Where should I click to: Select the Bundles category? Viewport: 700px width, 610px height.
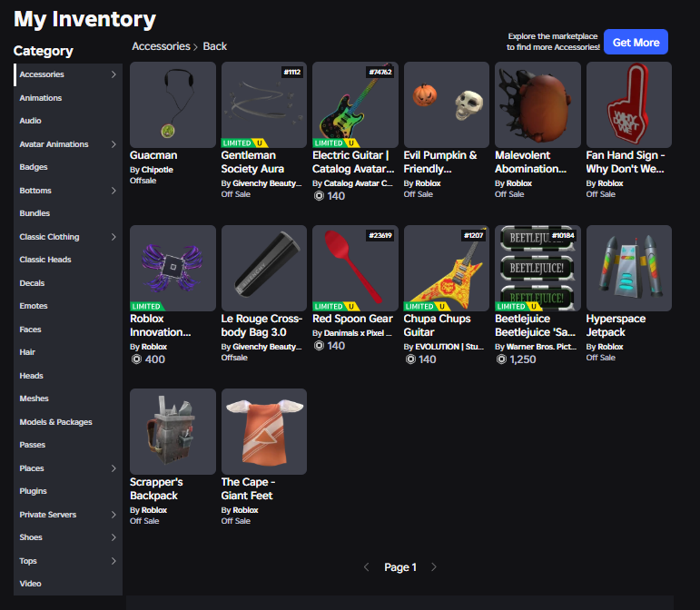[68, 213]
